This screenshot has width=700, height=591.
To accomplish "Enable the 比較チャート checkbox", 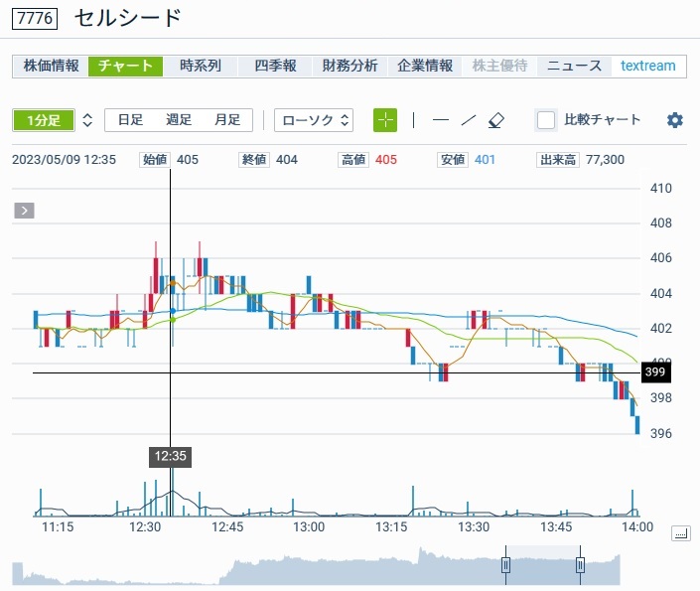I will pos(546,120).
